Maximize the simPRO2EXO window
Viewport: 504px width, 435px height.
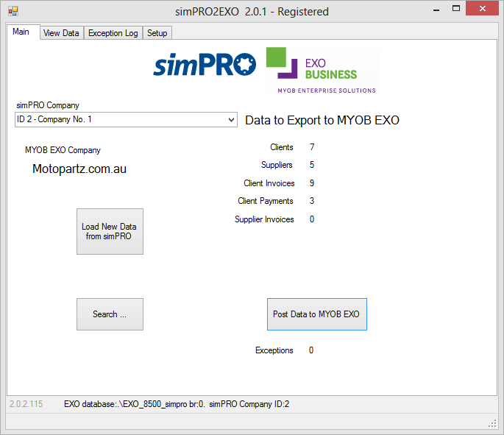coord(457,10)
